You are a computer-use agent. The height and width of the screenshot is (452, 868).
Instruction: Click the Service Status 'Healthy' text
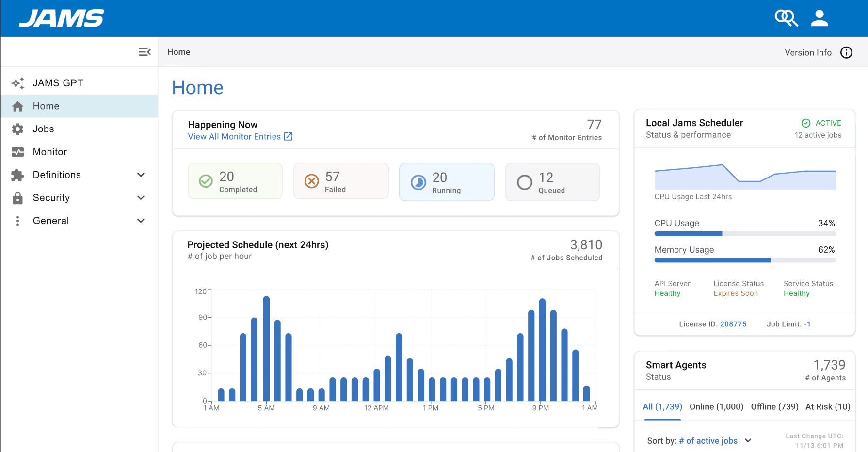pos(797,293)
